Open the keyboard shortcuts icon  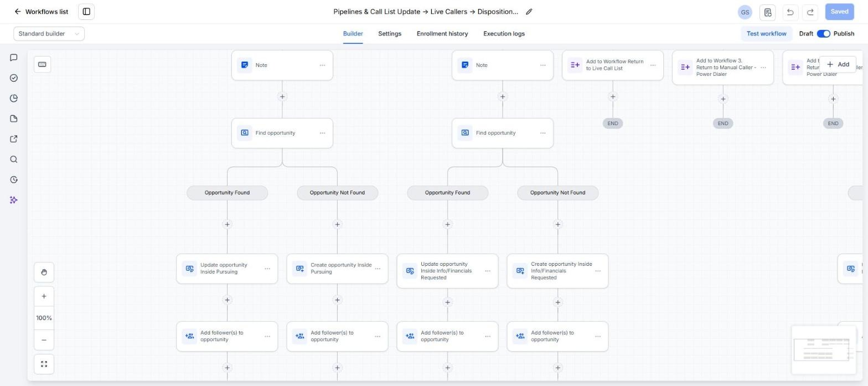pyautogui.click(x=42, y=64)
